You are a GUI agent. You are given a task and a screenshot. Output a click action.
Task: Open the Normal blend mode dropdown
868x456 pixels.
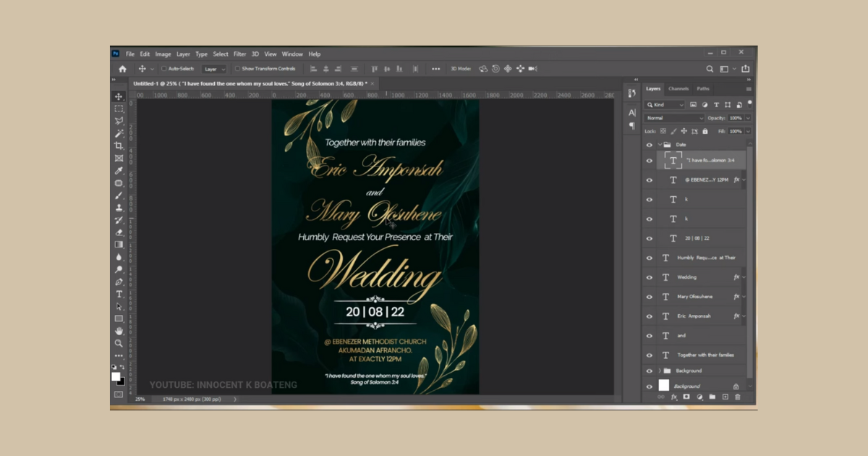point(674,118)
